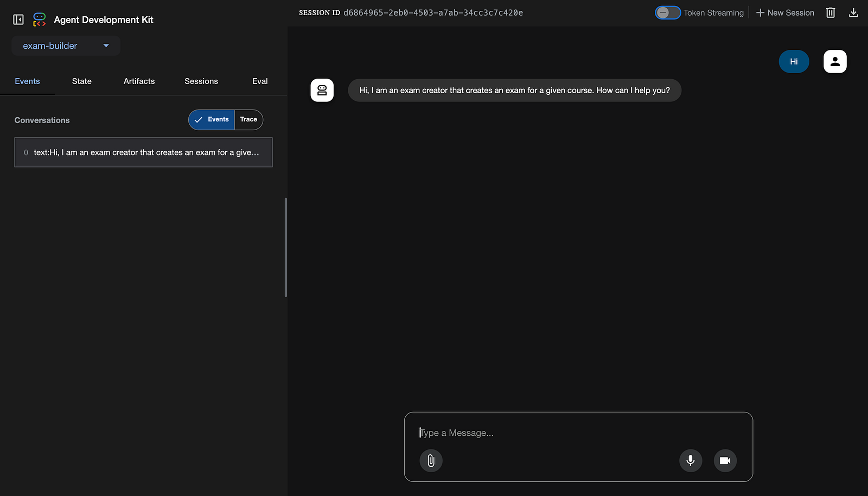Click the paperclip attach file icon
The image size is (868, 496).
tap(431, 461)
